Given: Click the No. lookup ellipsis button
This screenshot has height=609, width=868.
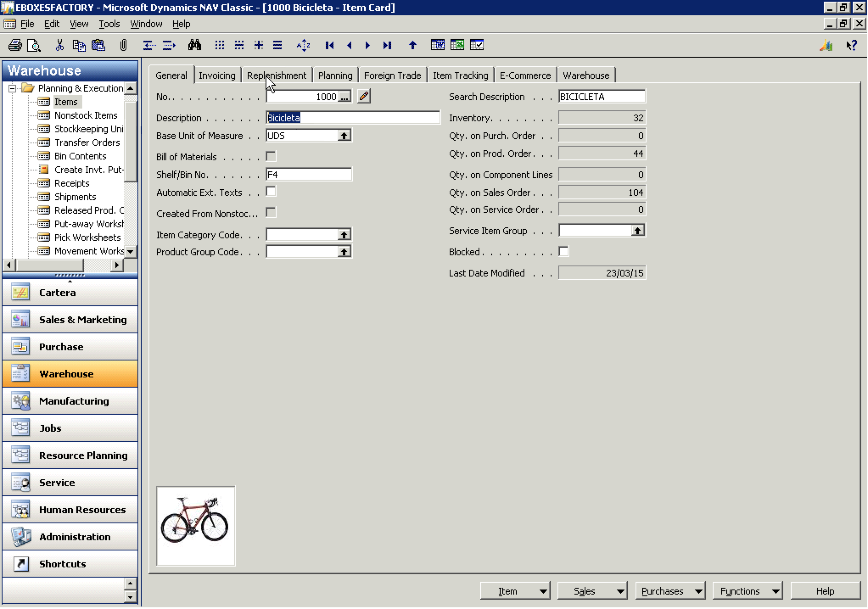Looking at the screenshot, I should (x=344, y=97).
